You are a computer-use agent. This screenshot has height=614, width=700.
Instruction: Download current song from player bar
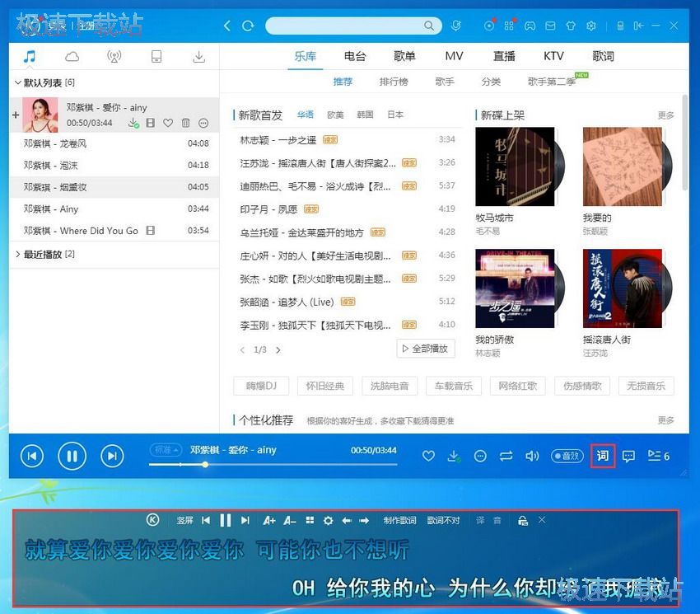[x=454, y=457]
